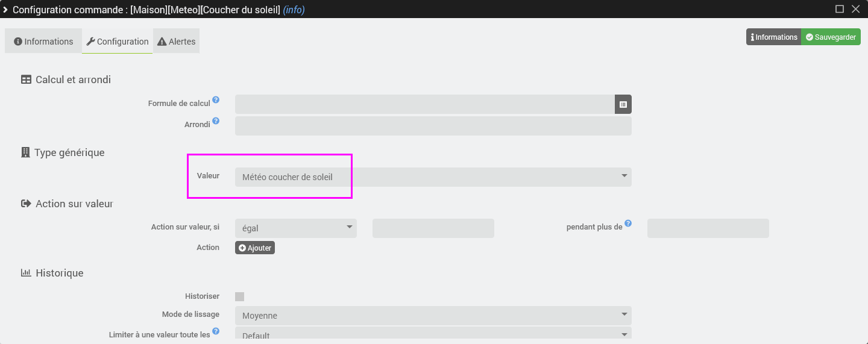Viewport: 868px width, 344px height.
Task: Expand the Mode de lissage dropdown
Action: (x=433, y=316)
